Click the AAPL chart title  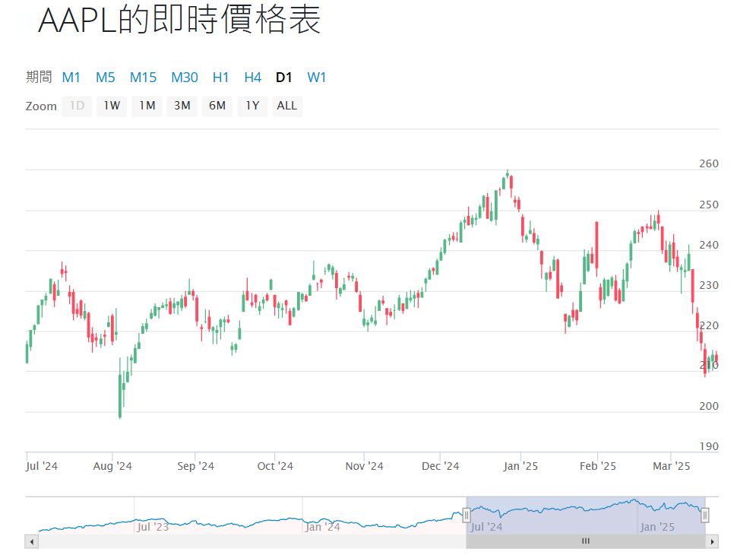[x=179, y=21]
